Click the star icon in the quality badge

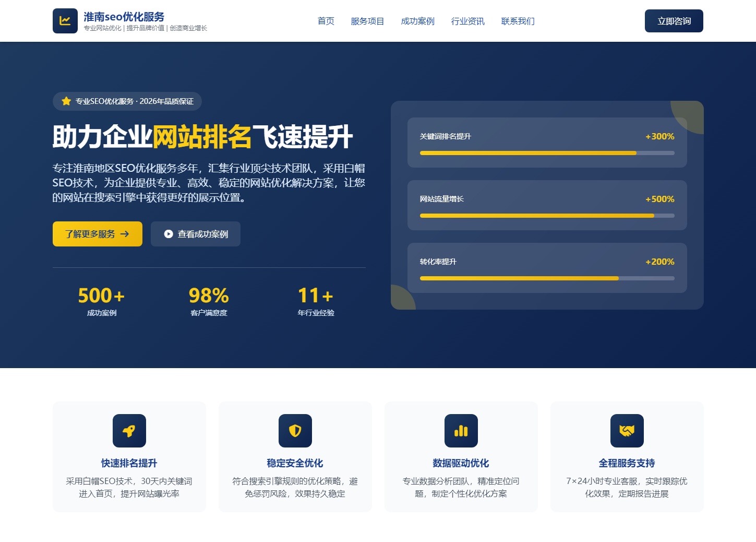pos(66,101)
